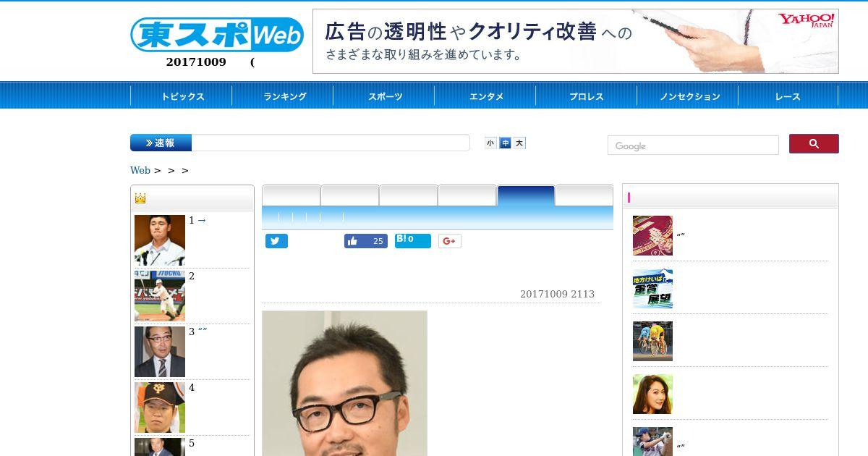Image resolution: width=868 pixels, height=456 pixels.
Task: Go to the レース section
Action: (x=788, y=96)
